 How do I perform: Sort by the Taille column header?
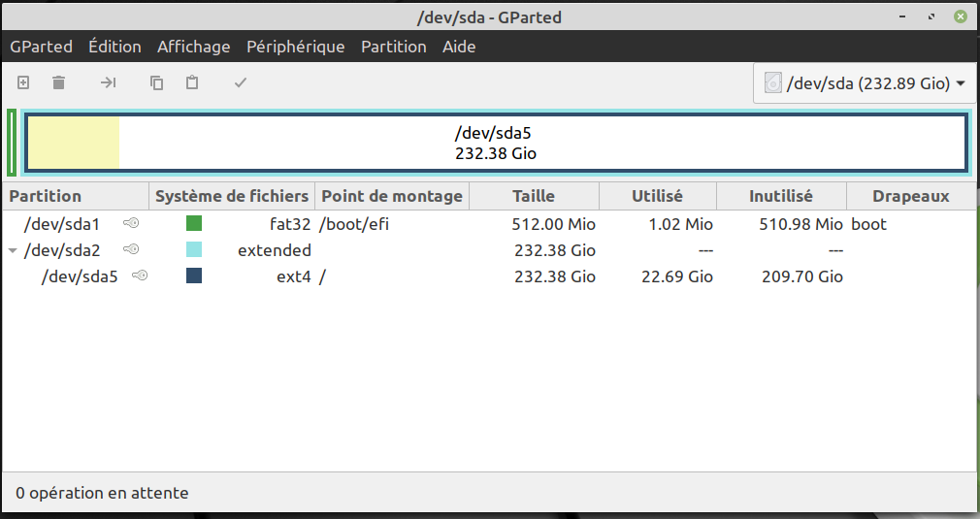534,196
